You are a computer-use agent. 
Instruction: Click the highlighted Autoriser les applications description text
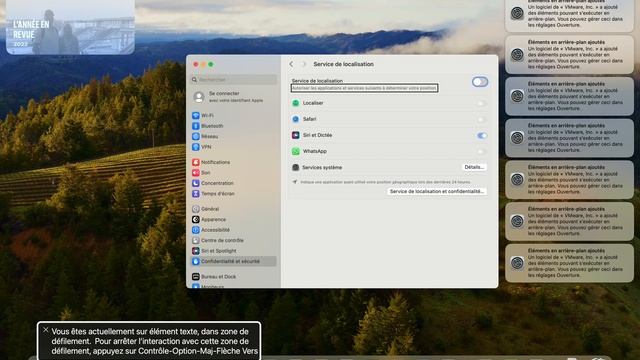click(x=364, y=88)
